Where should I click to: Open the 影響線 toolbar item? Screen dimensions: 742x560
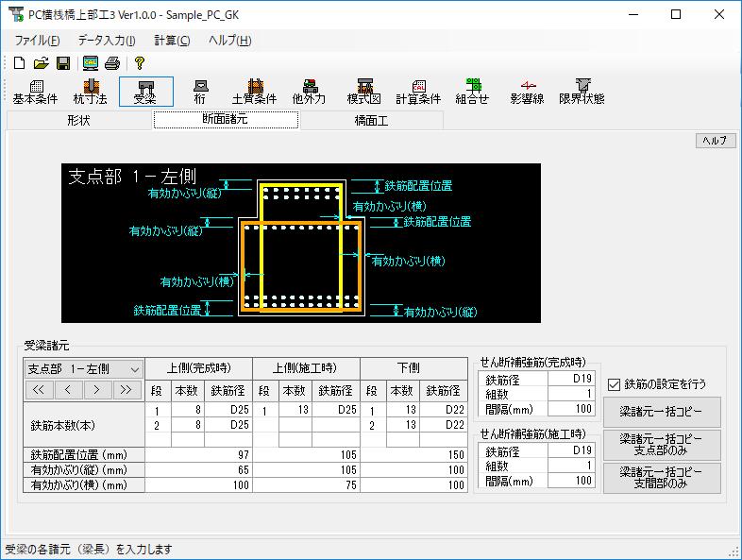(x=528, y=92)
